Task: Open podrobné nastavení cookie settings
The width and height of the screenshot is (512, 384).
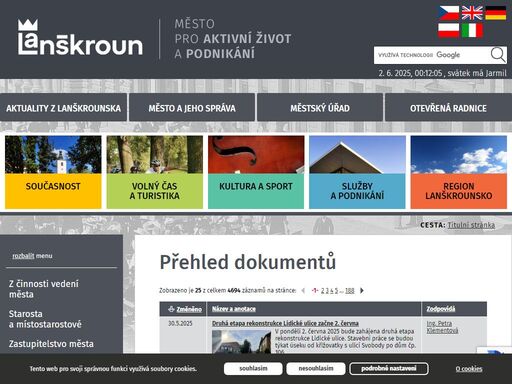Action: pos(389,369)
